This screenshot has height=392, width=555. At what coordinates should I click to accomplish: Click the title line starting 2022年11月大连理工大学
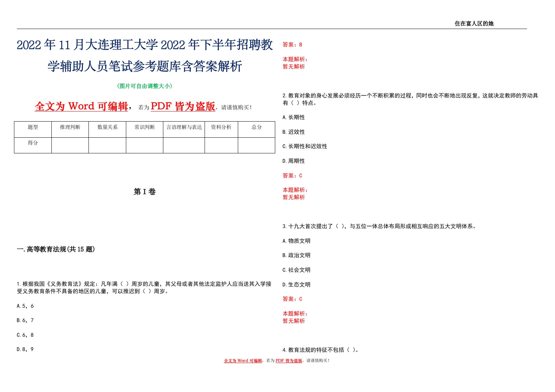click(145, 45)
